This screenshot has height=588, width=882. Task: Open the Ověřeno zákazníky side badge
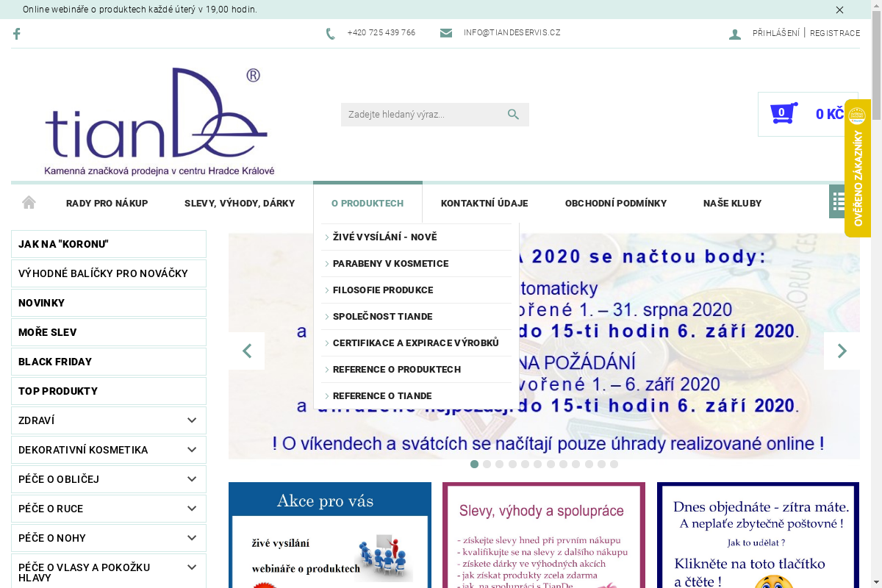coord(858,168)
